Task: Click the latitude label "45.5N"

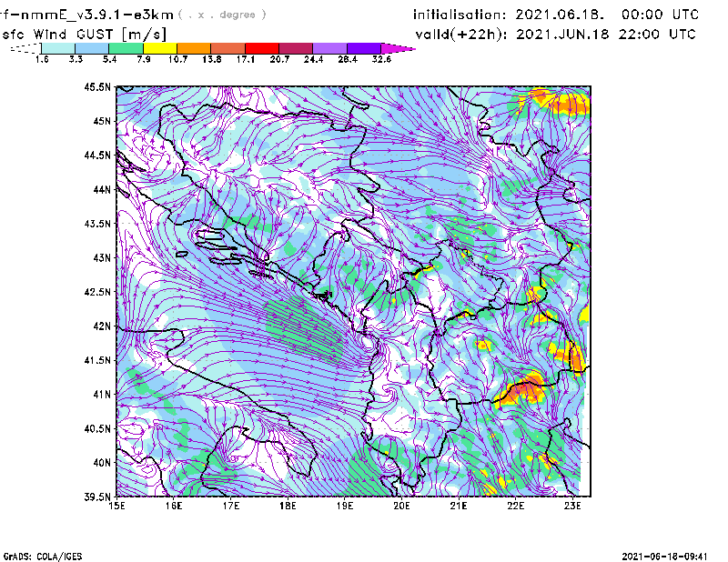Action: [x=97, y=86]
